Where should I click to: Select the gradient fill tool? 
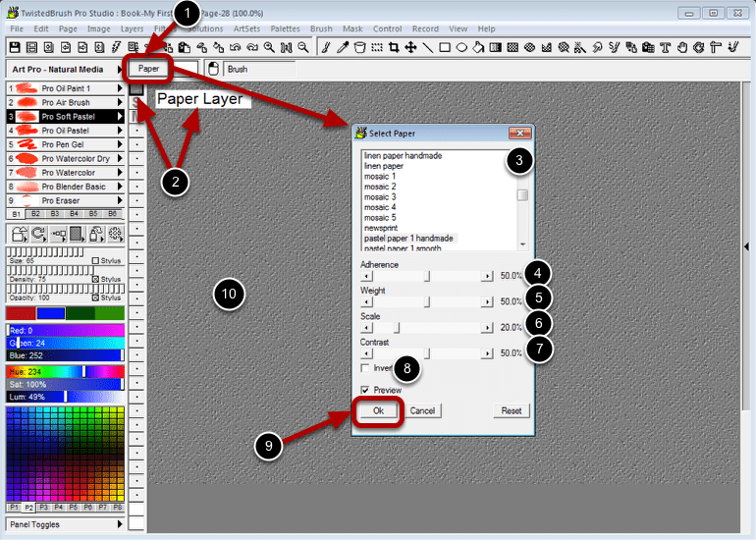pos(495,47)
